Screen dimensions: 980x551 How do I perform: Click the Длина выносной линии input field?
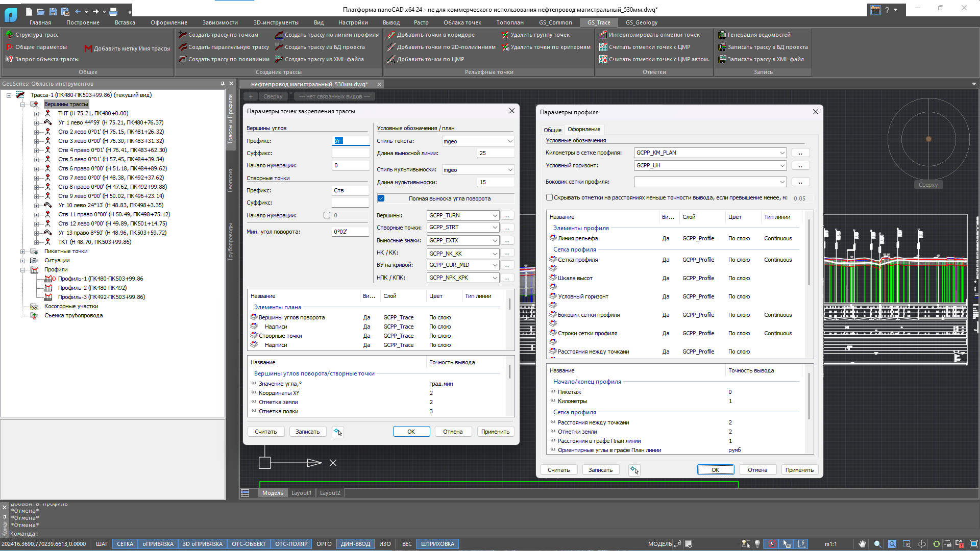point(496,153)
